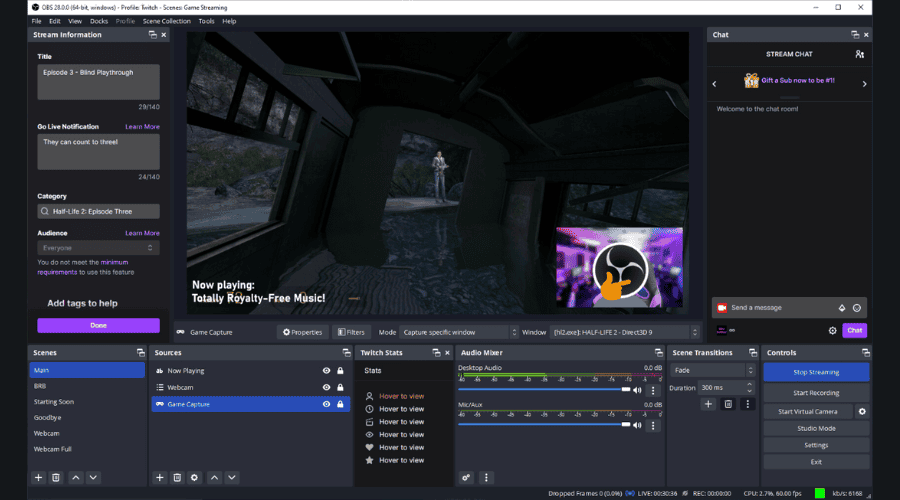
Task: Open source Filters button
Action: (351, 332)
